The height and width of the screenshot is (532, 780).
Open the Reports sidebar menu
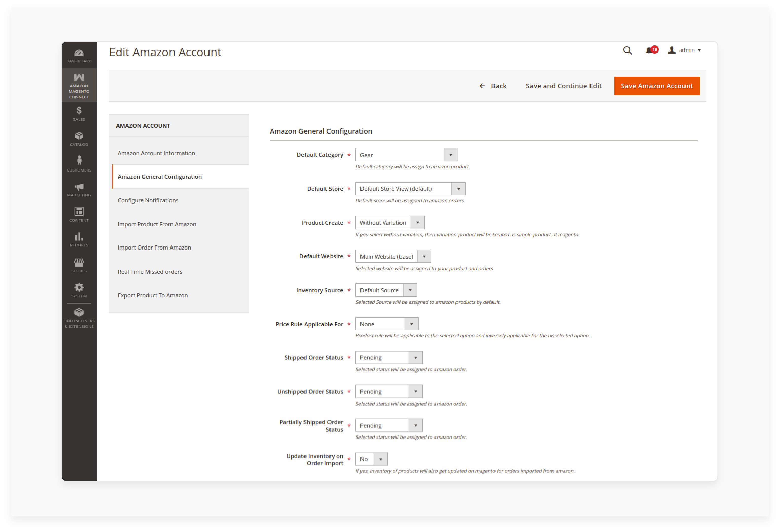point(79,240)
